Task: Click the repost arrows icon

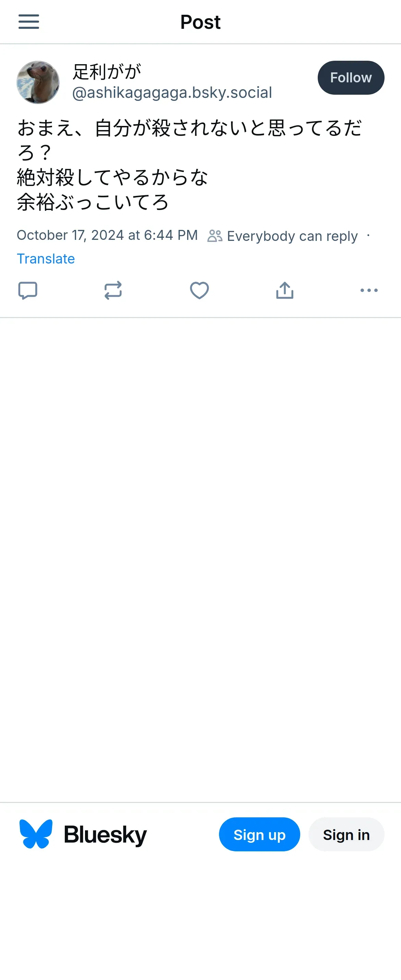Action: (113, 291)
